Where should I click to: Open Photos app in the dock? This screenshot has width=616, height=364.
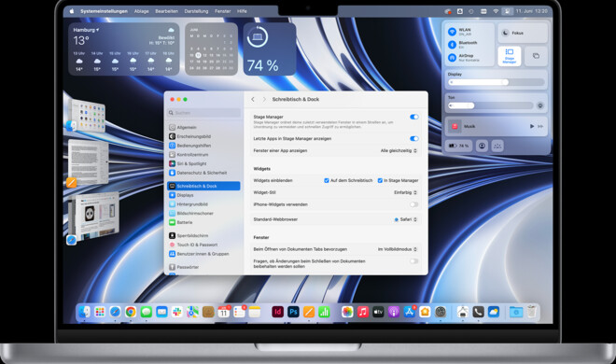(x=347, y=312)
